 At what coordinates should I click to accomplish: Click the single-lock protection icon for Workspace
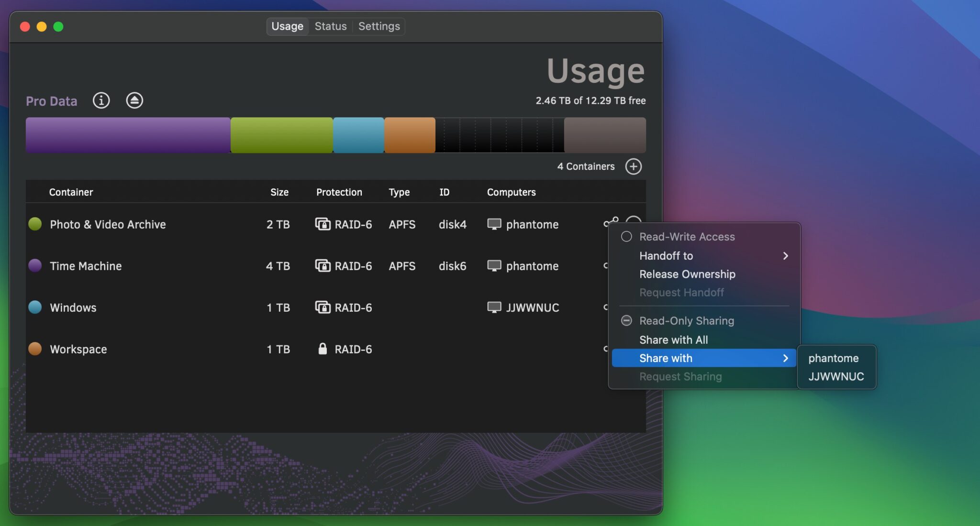point(323,349)
